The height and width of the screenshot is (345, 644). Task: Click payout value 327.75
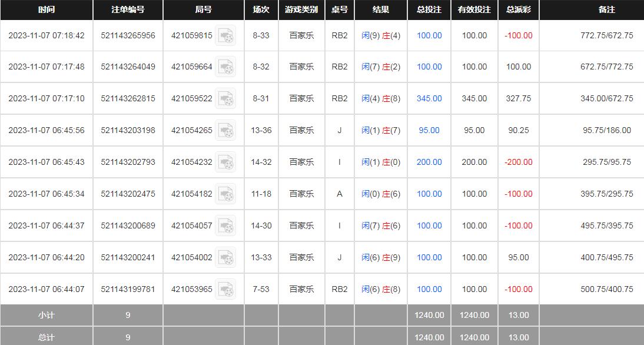519,98
